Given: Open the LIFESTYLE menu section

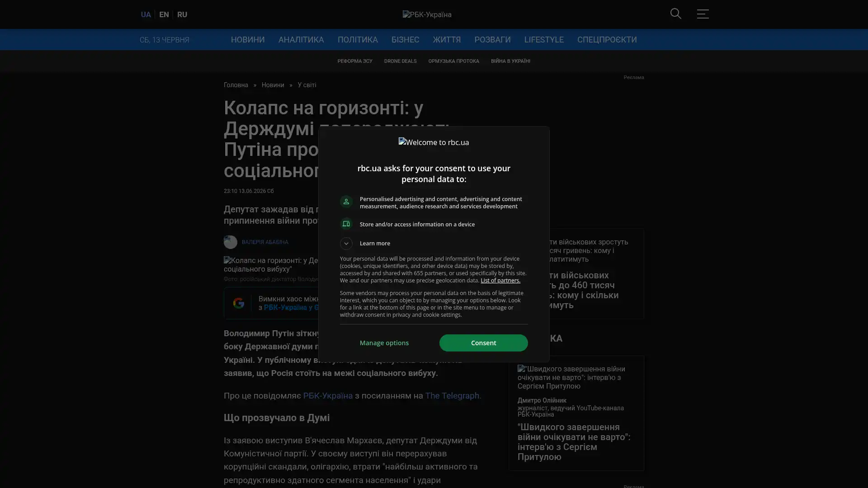Looking at the screenshot, I should click(544, 40).
